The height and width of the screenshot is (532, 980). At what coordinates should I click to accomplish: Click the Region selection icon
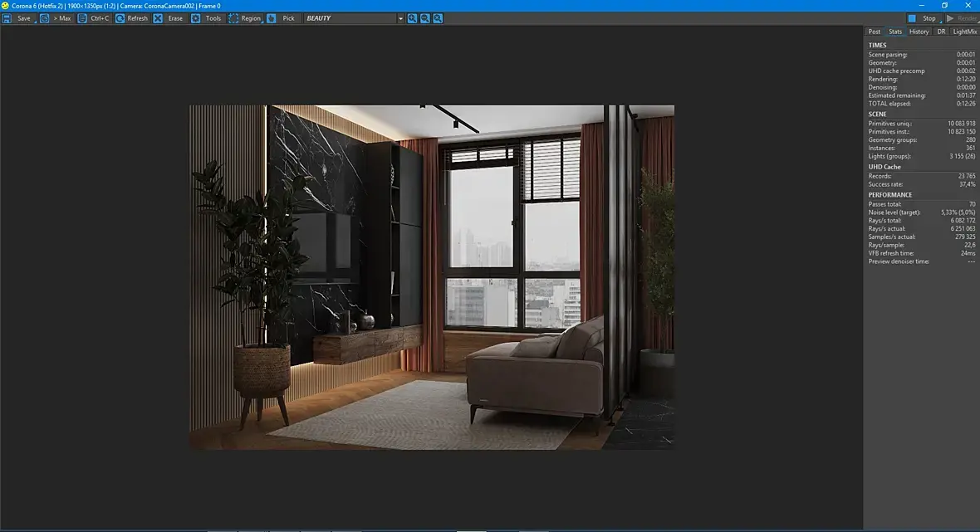[233, 19]
